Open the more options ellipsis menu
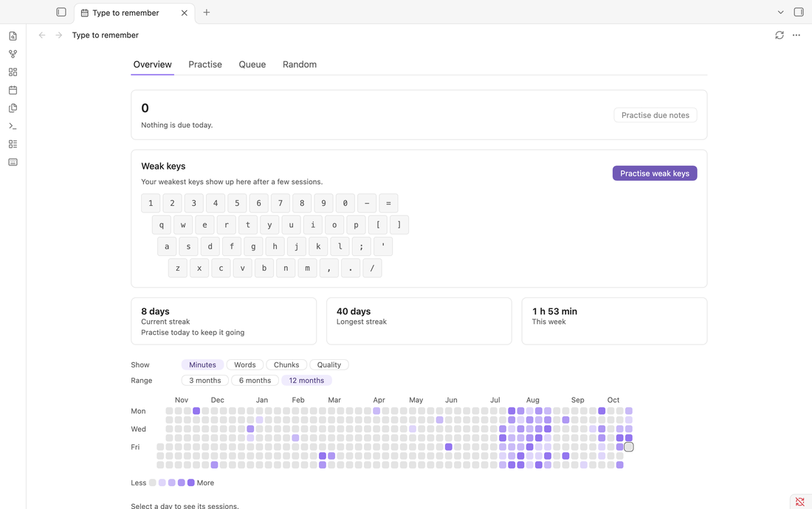Image resolution: width=812 pixels, height=509 pixels. [796, 35]
